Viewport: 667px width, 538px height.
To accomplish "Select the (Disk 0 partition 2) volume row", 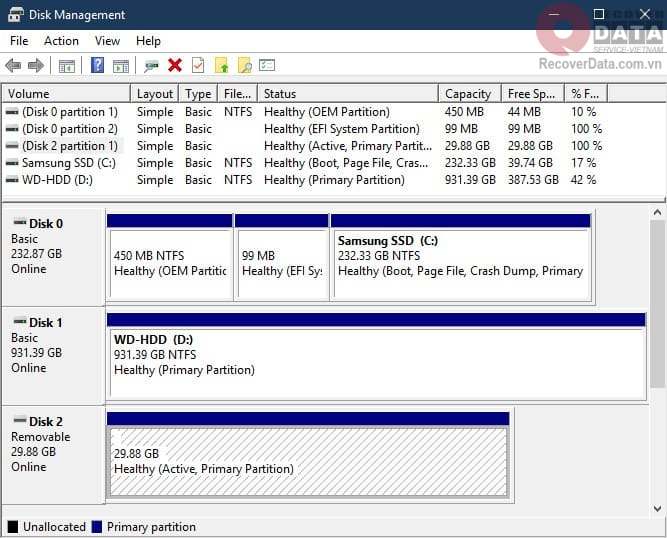I will 305,129.
